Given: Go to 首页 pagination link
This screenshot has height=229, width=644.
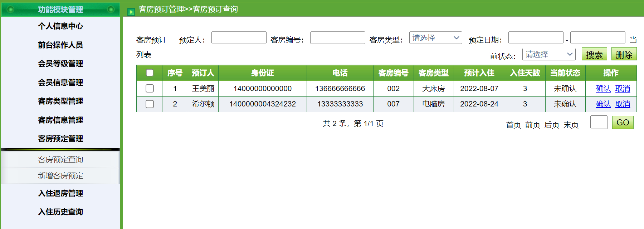Looking at the screenshot, I should coord(513,125).
